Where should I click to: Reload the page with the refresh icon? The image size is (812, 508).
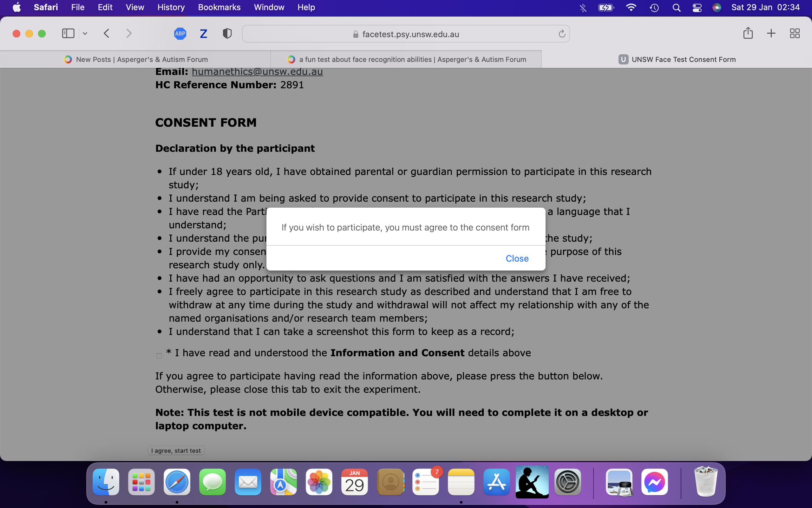[562, 34]
